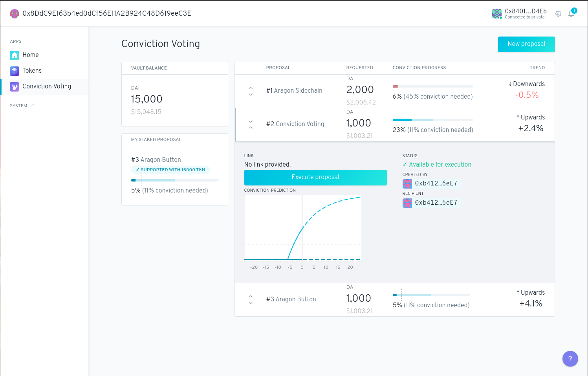This screenshot has height=376, width=588.
Task: Expand proposal #3 Aragon Button row
Action: pos(251,300)
